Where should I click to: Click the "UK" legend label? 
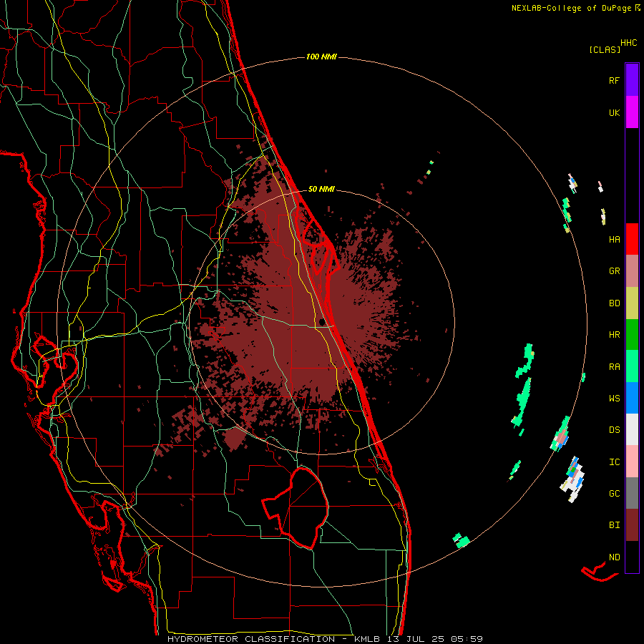click(x=614, y=112)
